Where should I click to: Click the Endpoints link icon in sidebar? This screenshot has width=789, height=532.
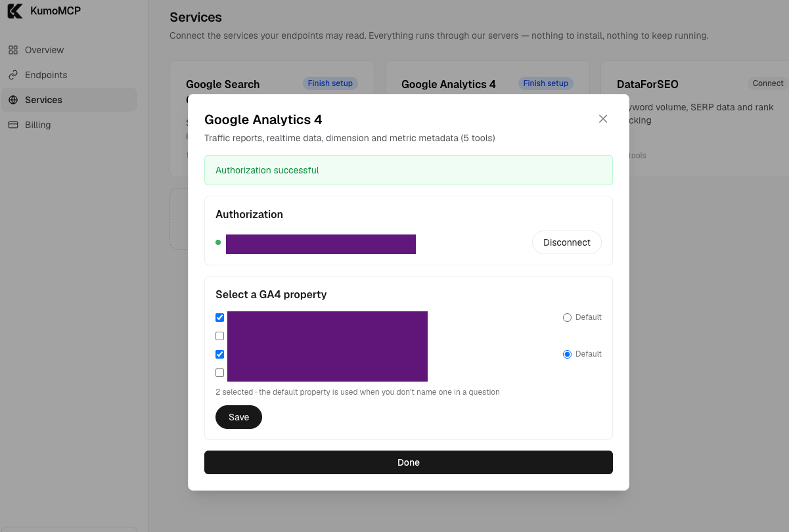tap(13, 75)
